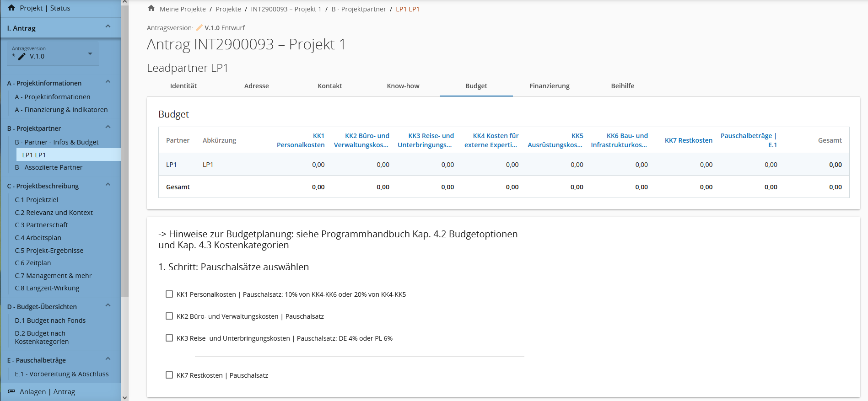Check KK3 Reise- und Unterbringungskosten option

pyautogui.click(x=169, y=338)
